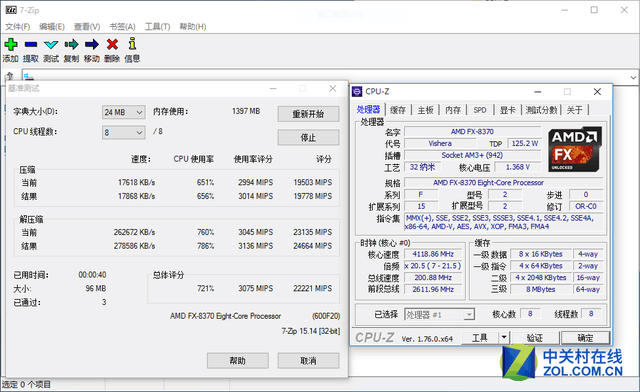Click the core speed value 4118.86 MHz
This screenshot has height=392, width=640.
[x=433, y=254]
